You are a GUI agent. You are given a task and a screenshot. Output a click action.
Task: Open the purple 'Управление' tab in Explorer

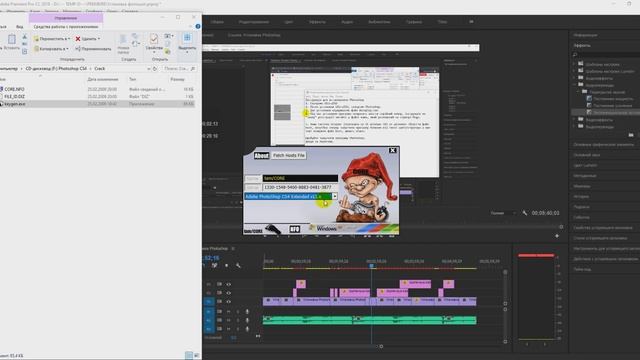[x=66, y=18]
